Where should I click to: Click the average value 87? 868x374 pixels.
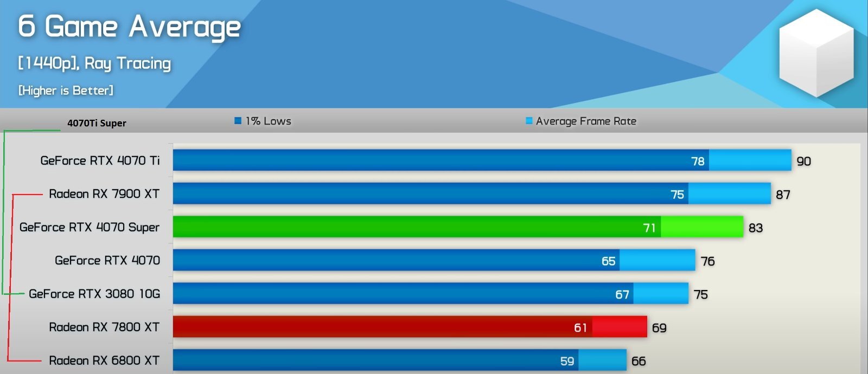(x=783, y=195)
